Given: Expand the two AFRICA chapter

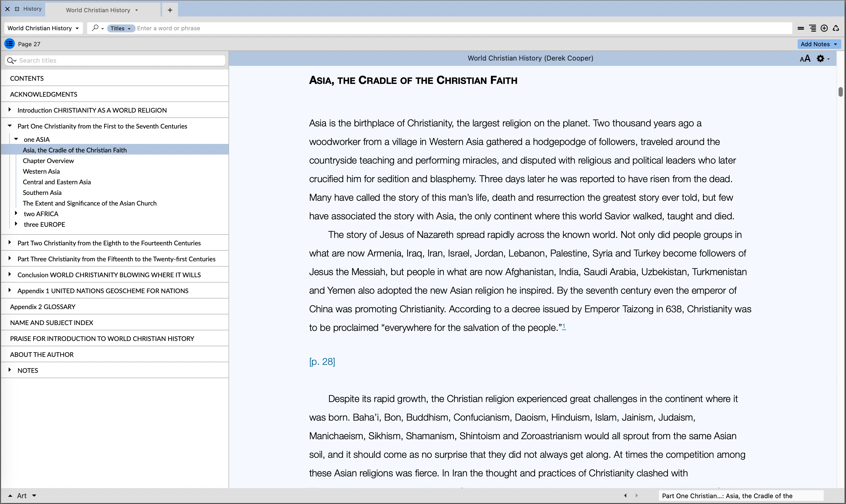Looking at the screenshot, I should coord(16,213).
